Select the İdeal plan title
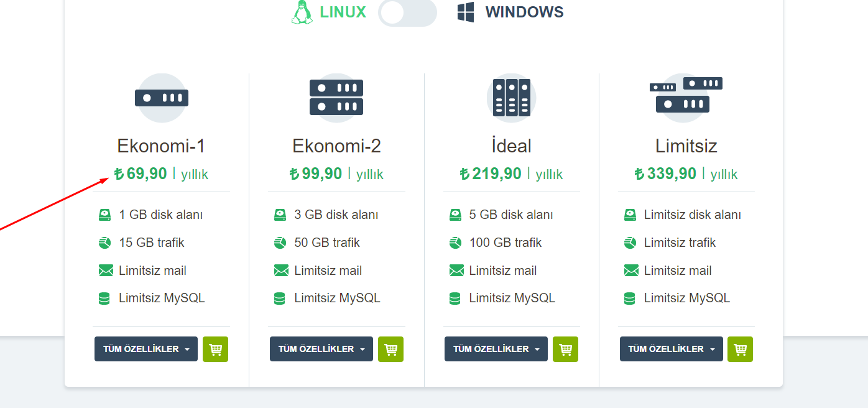 (x=511, y=146)
